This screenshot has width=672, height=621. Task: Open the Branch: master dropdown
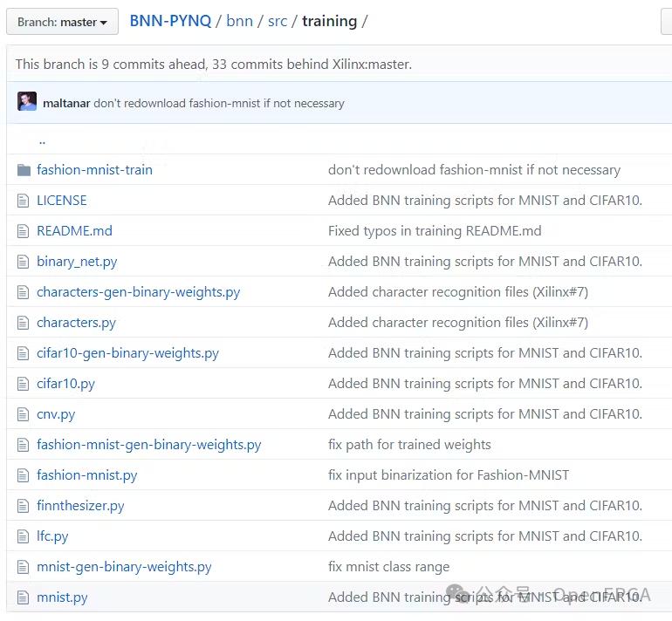coord(62,22)
